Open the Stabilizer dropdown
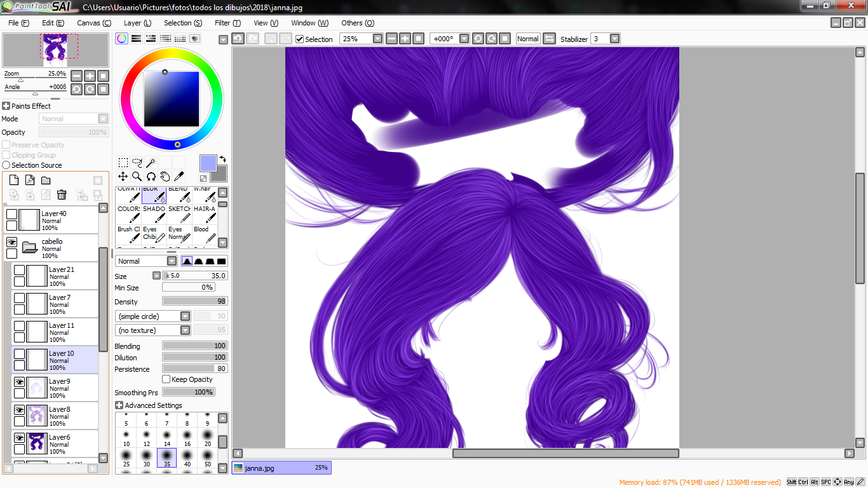868x488 pixels. tap(614, 39)
